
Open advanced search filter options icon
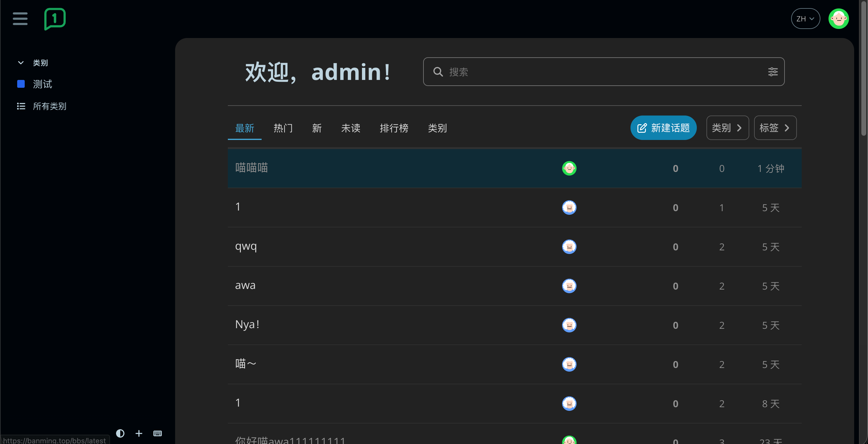coord(773,72)
